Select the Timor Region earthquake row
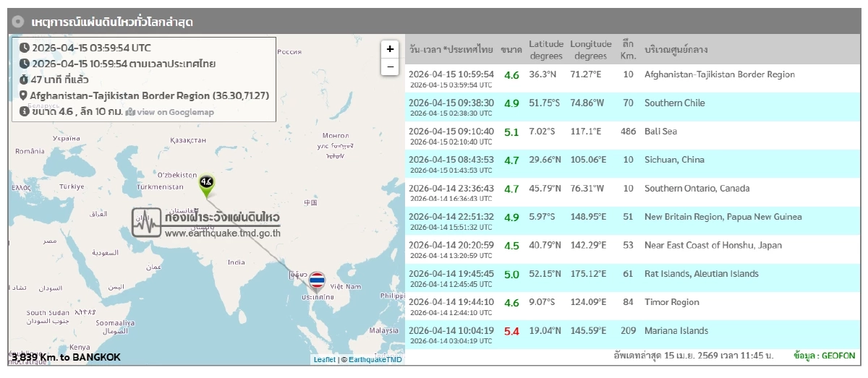868x378 pixels. point(631,306)
